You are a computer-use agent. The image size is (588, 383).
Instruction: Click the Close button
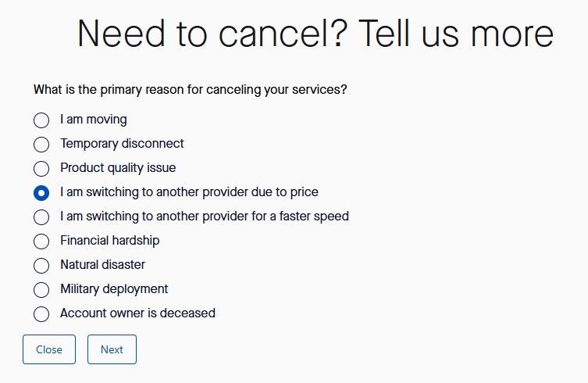(49, 349)
